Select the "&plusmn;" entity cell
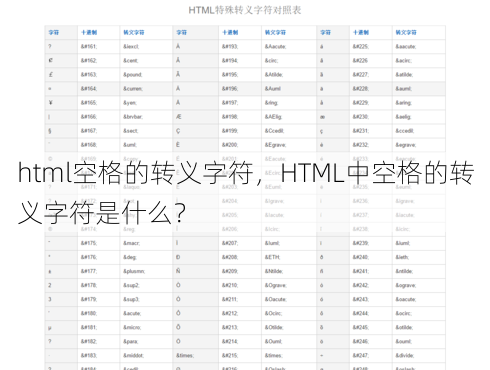Viewport: 490px width, 370px height. click(146, 271)
